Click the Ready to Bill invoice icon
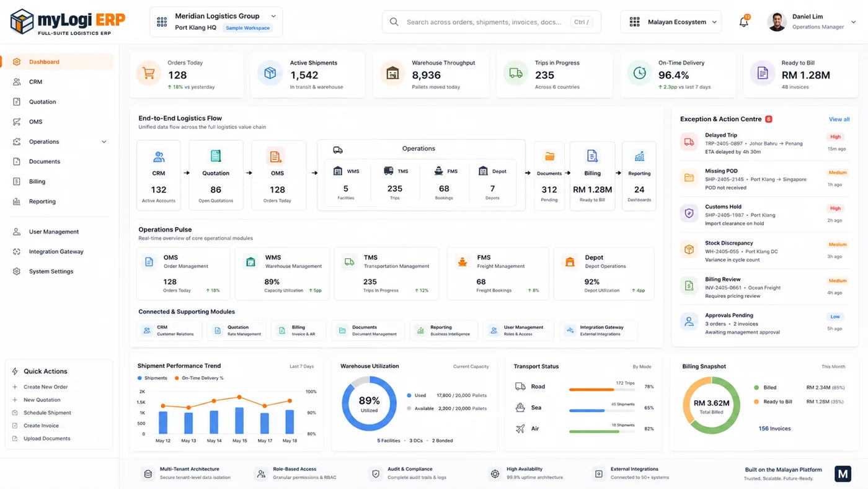868x489 pixels. pyautogui.click(x=763, y=73)
